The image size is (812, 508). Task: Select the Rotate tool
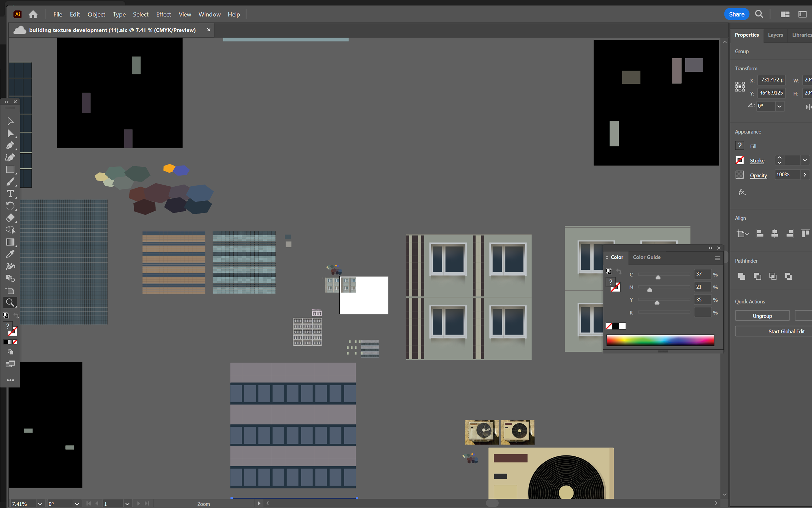[10, 206]
